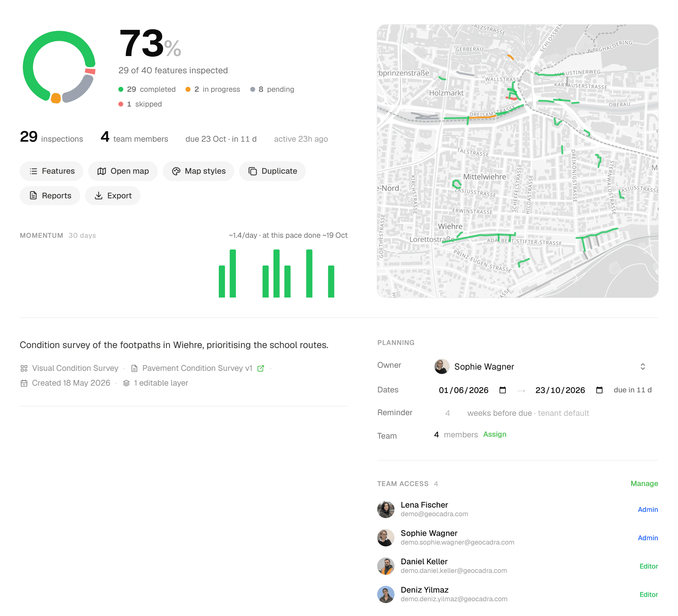Click the external link icon beside Pavement Condition Survey v1
The width and height of the screenshot is (678, 616).
click(261, 368)
